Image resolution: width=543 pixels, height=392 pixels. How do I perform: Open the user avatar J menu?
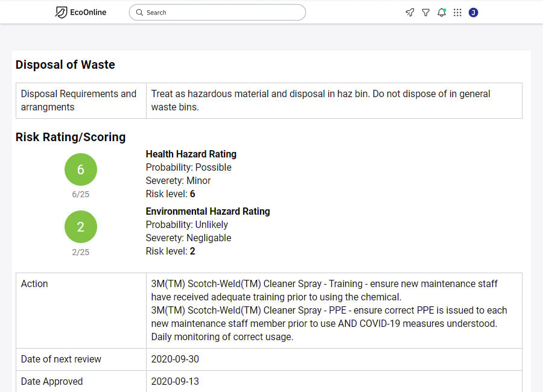coord(474,13)
